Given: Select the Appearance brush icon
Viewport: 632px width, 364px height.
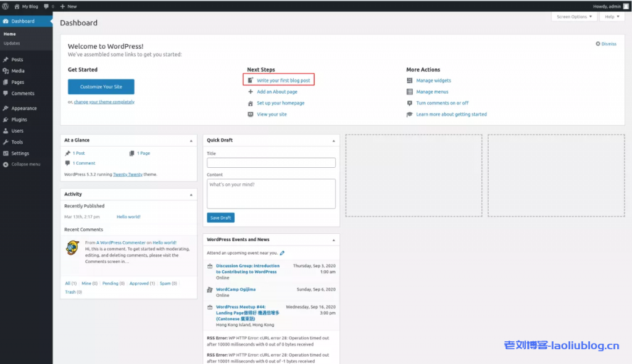Looking at the screenshot, I should 6,109.
